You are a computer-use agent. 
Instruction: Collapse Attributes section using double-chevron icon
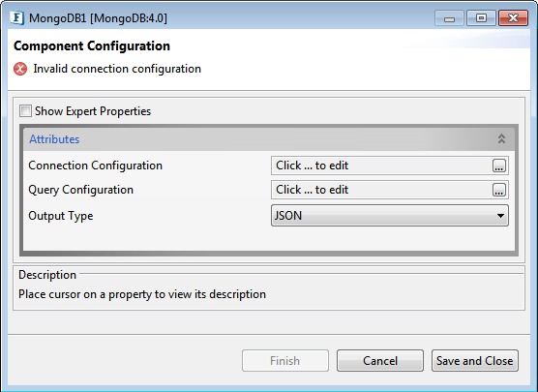(x=501, y=138)
